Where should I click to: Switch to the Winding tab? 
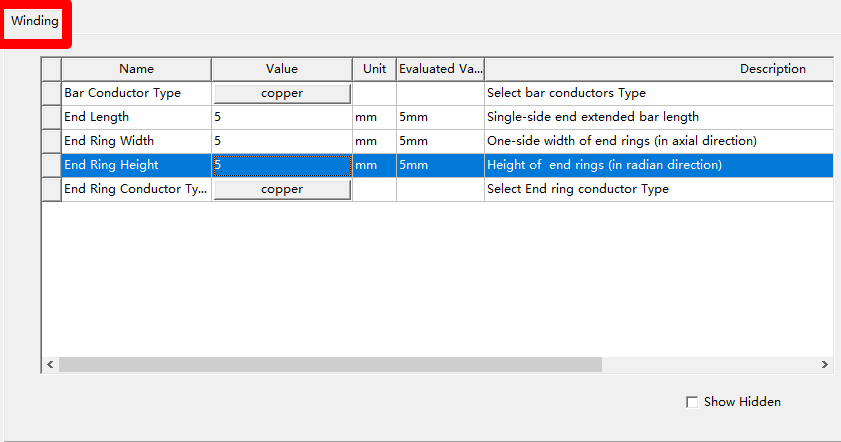[x=35, y=21]
